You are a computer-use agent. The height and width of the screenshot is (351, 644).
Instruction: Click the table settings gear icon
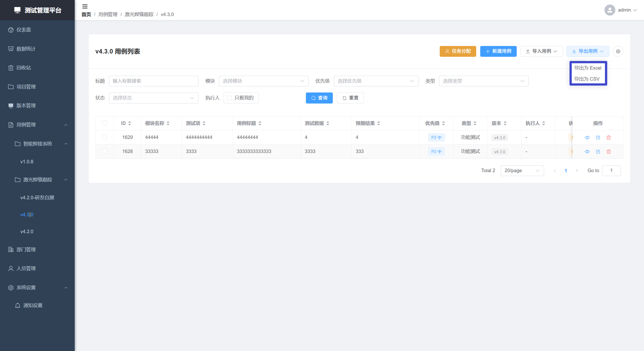[x=618, y=51]
